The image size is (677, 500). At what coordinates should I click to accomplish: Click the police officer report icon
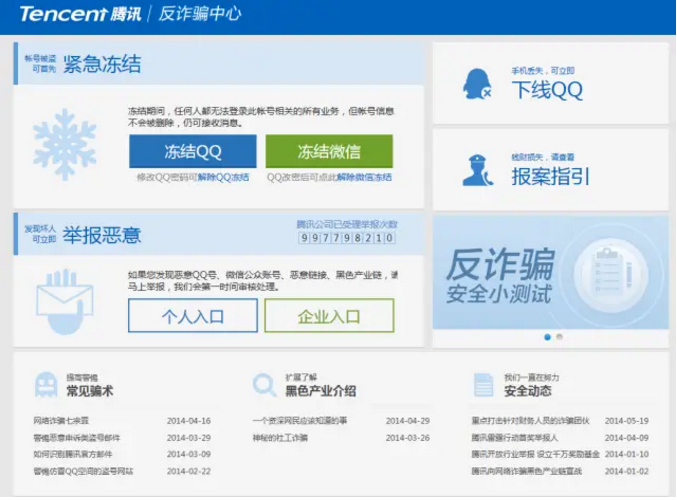point(477,171)
